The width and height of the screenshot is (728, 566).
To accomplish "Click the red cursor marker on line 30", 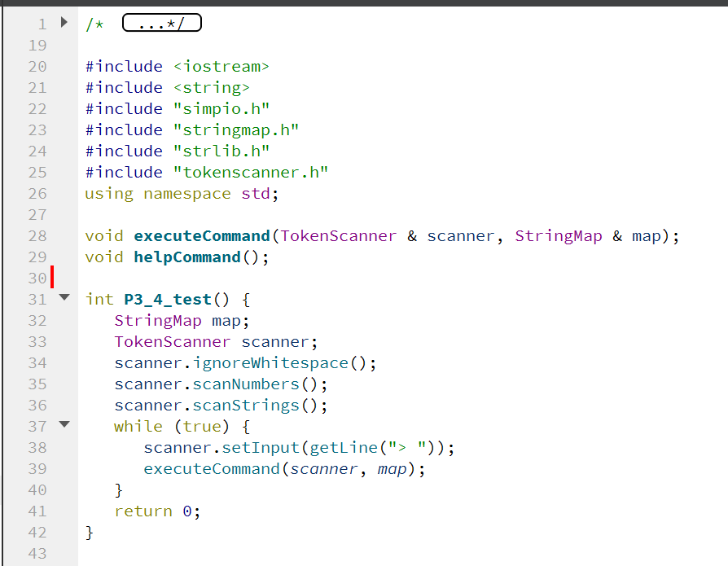I will click(51, 277).
